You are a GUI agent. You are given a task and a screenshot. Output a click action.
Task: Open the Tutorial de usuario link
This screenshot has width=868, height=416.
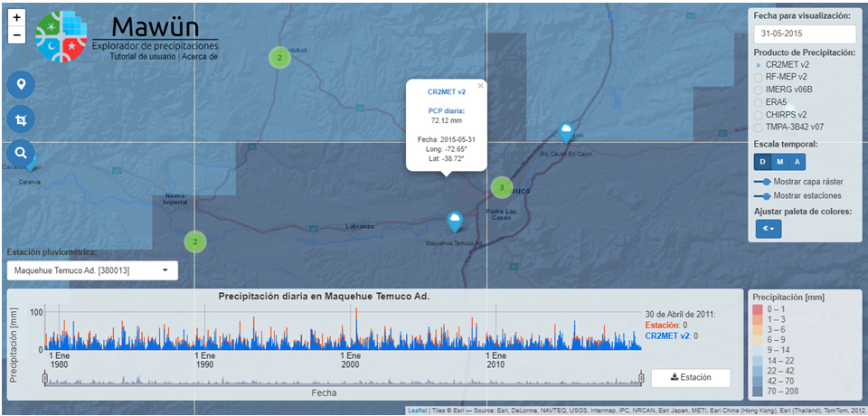click(x=143, y=56)
